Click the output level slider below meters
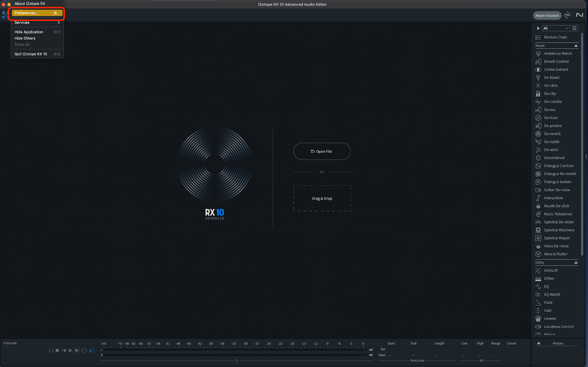This screenshot has width=588, height=367. [x=237, y=360]
